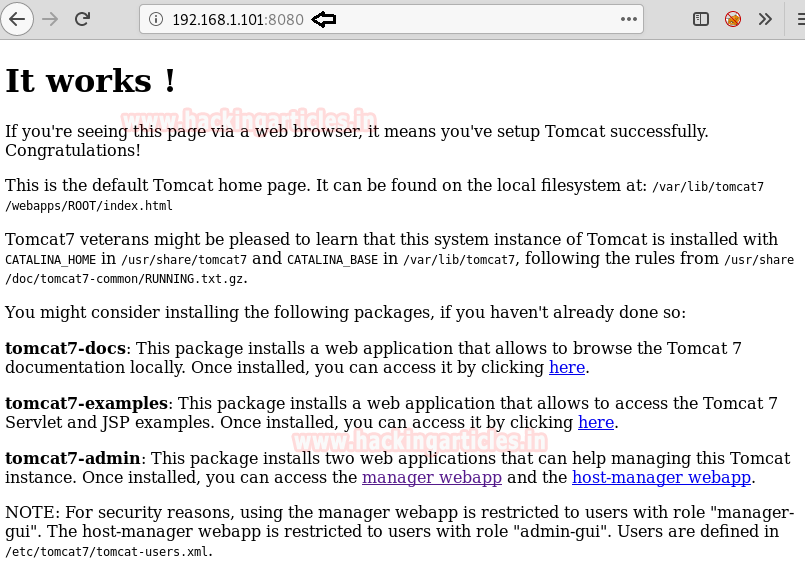The image size is (805, 570).
Task: Open the page actions three-dot menu
Action: [628, 20]
